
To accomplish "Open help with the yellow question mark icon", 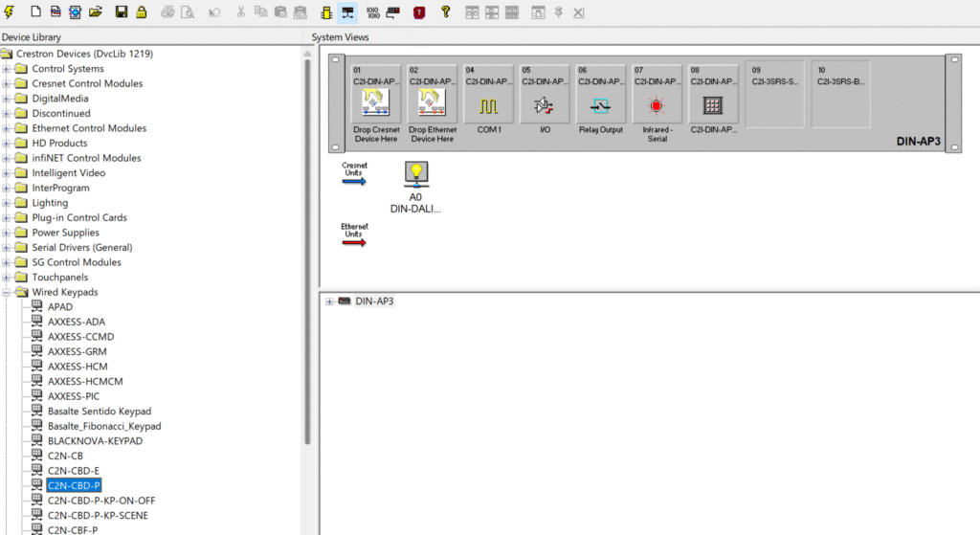I will (x=445, y=11).
